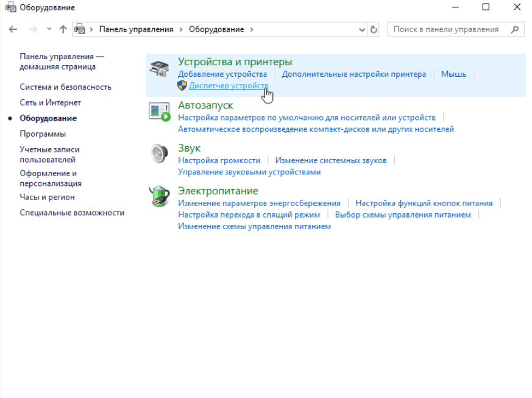Screen dimensions: 532x398
Task: Open Настройка громкости link
Action: 219,160
